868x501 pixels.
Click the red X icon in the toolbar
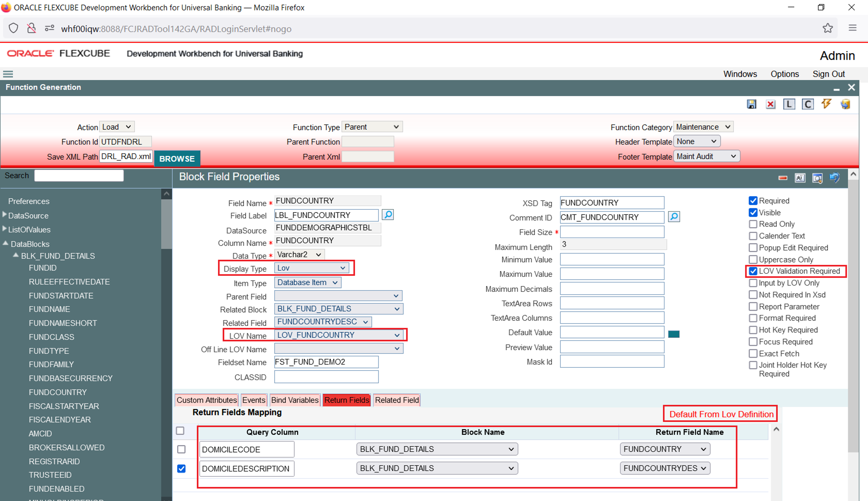click(x=770, y=104)
